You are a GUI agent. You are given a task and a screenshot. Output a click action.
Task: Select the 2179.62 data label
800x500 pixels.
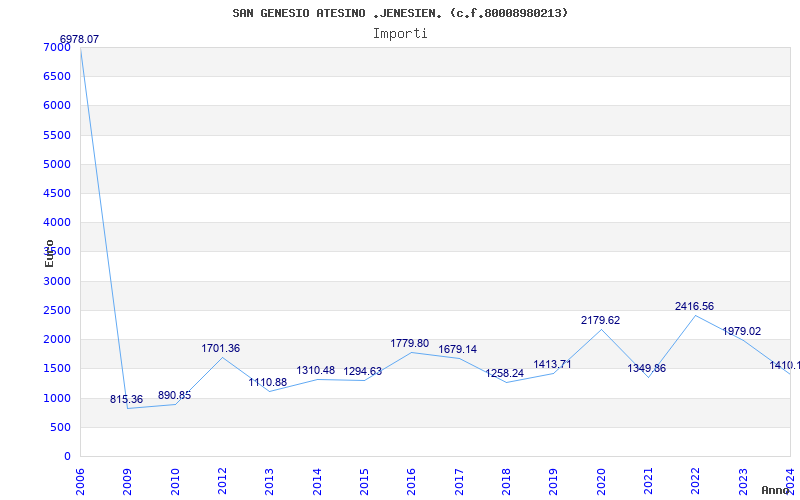click(x=601, y=320)
